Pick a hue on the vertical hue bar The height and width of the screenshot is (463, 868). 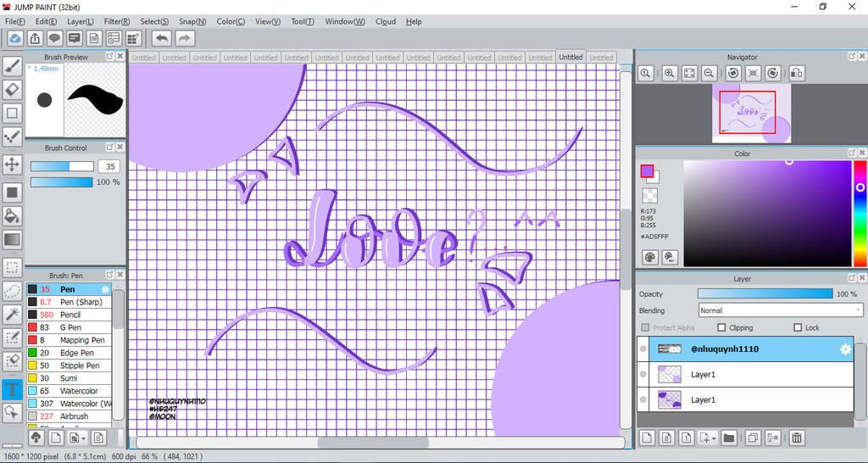(x=860, y=213)
